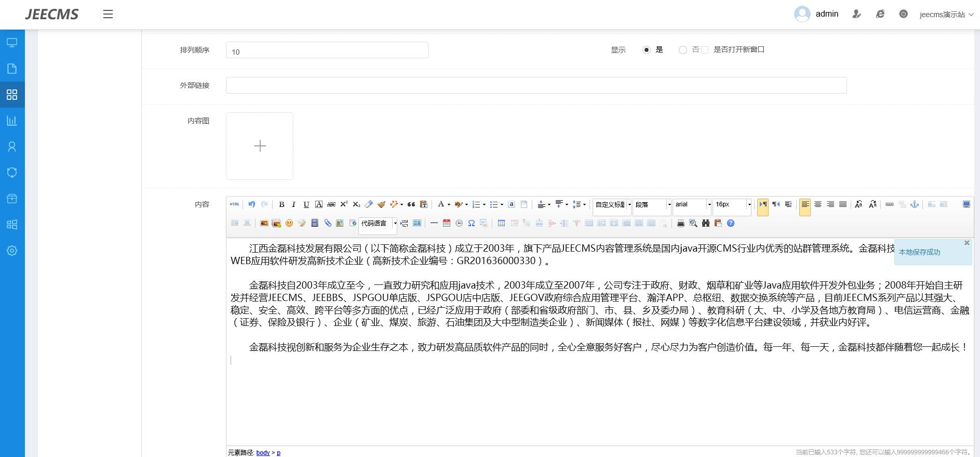This screenshot has height=457, width=980.
Task: Preview the editor content
Action: [x=693, y=223]
